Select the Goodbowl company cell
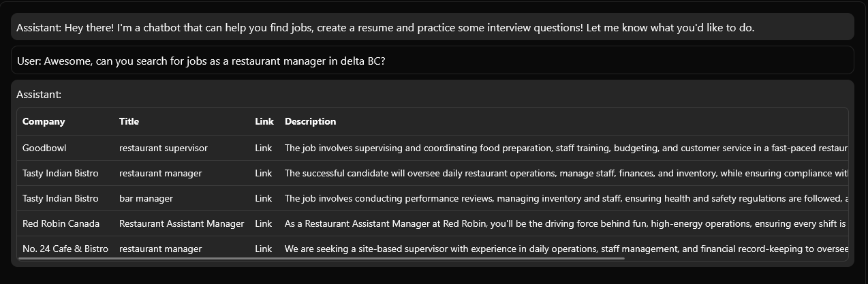This screenshot has width=868, height=284. [44, 148]
